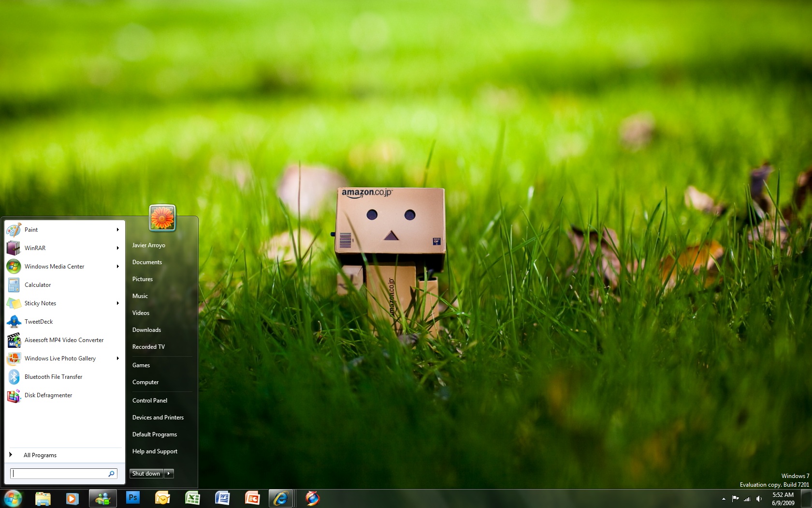The image size is (812, 508).
Task: Open Word from the taskbar
Action: coord(222,498)
